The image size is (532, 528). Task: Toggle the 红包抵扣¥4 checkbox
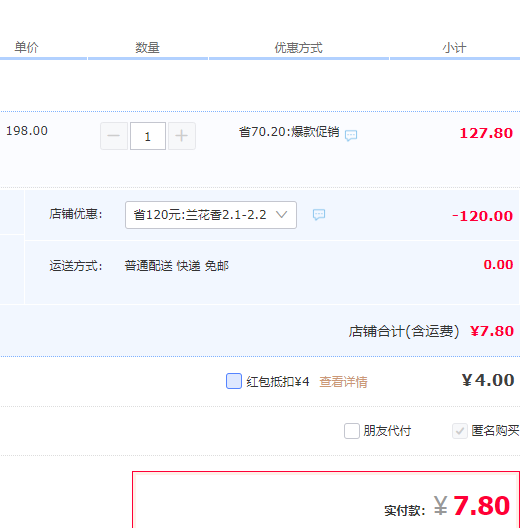point(234,381)
